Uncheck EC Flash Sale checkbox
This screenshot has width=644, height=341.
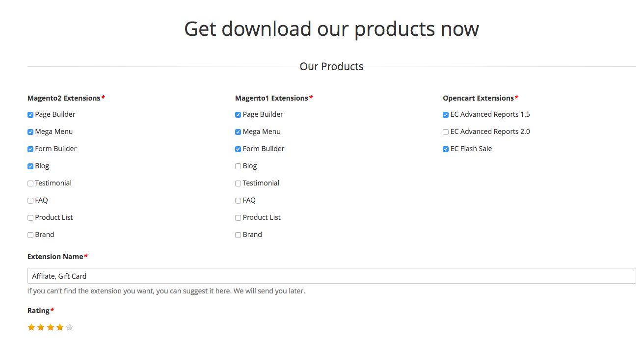(446, 149)
